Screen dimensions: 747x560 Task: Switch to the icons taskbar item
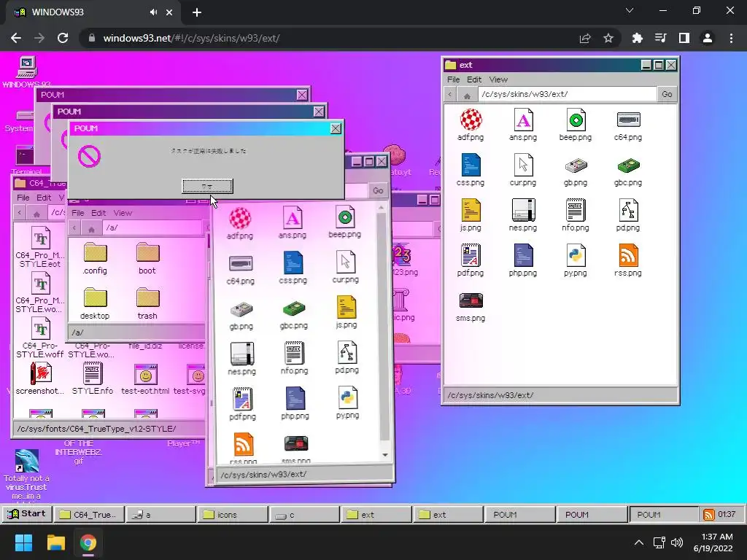point(233,514)
